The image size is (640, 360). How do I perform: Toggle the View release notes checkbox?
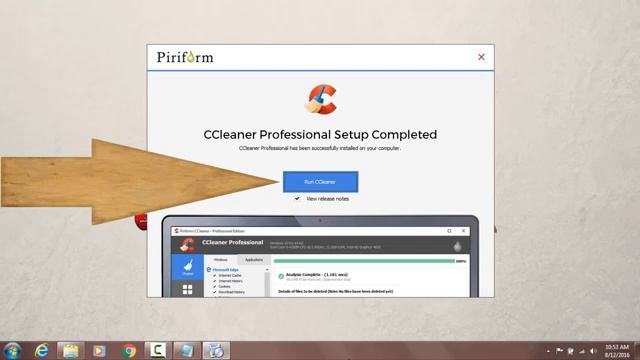click(x=297, y=199)
